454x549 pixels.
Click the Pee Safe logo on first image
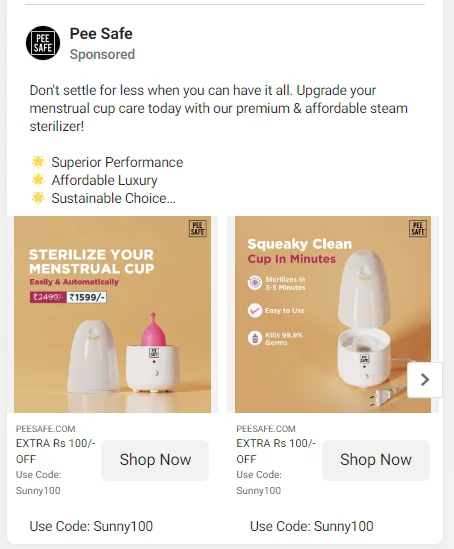click(197, 228)
